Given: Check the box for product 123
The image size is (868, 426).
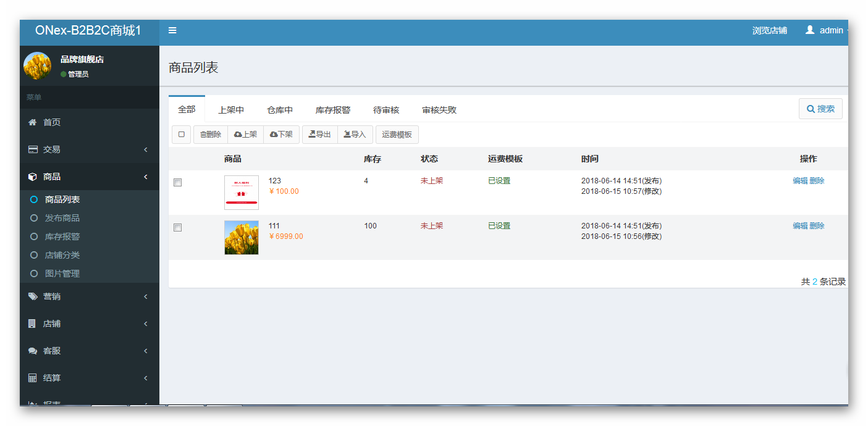Looking at the screenshot, I should coord(178,183).
